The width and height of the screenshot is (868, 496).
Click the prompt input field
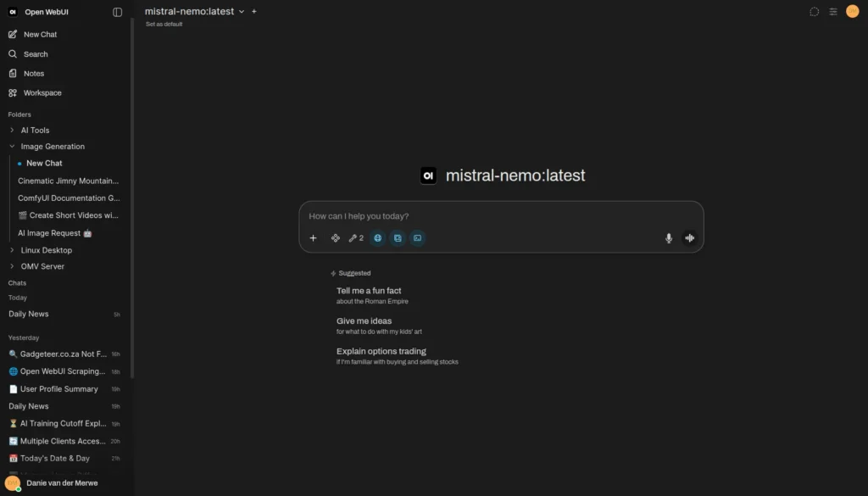[501, 216]
